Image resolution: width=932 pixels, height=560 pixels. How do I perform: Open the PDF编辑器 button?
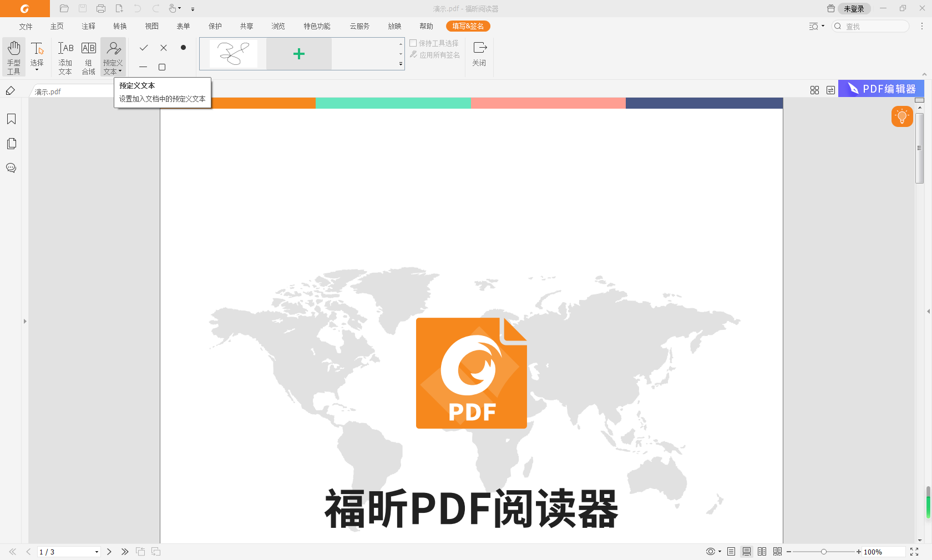click(x=881, y=88)
